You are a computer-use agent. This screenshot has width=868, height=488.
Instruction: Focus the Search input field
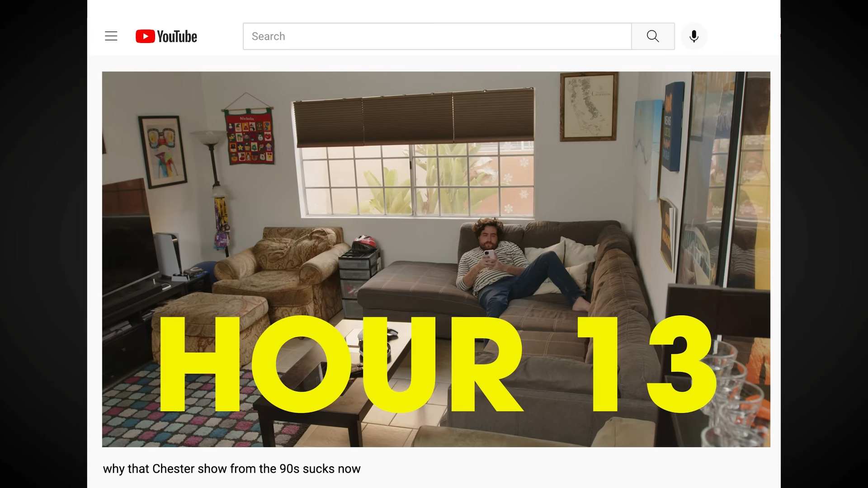pos(437,36)
